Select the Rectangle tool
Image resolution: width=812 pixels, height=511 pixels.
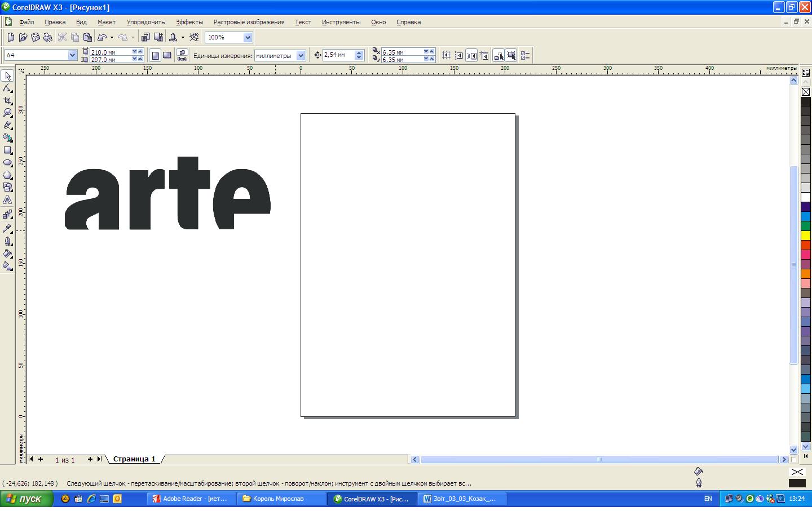tap(7, 150)
